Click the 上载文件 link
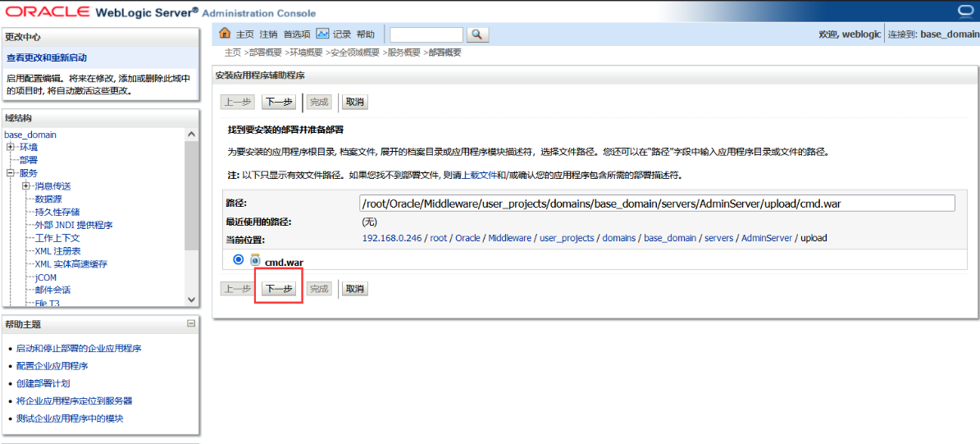 coord(479,176)
